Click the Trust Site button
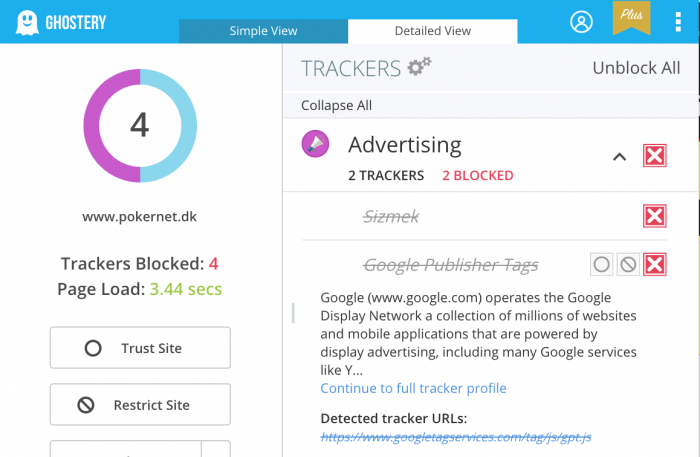Viewport: 700px width, 457px height. point(140,348)
